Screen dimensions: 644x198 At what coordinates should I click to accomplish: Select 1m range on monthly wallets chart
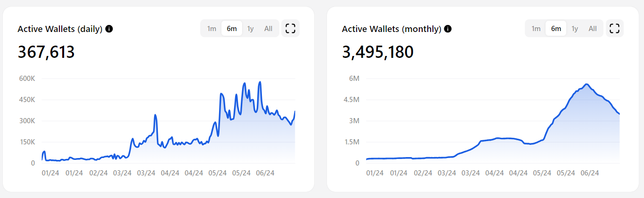pos(536,29)
